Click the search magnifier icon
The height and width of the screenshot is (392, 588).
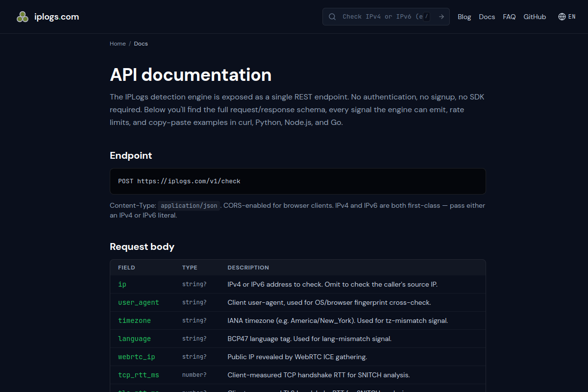[x=332, y=17]
